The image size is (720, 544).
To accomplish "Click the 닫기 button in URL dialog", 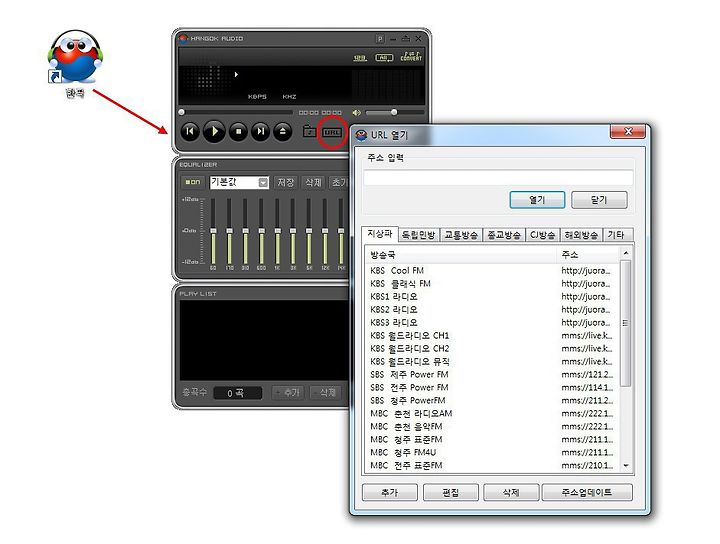I will point(599,200).
